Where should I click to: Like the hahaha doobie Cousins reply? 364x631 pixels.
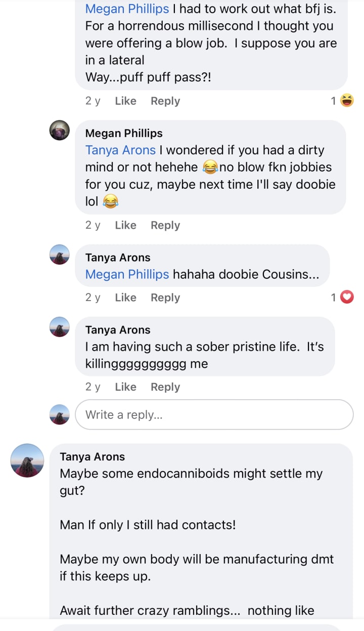[125, 298]
